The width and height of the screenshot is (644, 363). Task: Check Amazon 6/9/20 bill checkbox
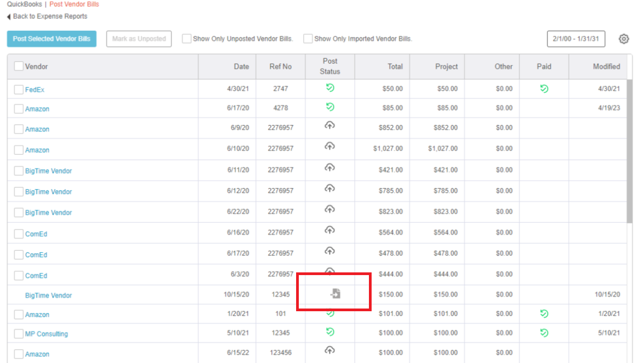(18, 129)
